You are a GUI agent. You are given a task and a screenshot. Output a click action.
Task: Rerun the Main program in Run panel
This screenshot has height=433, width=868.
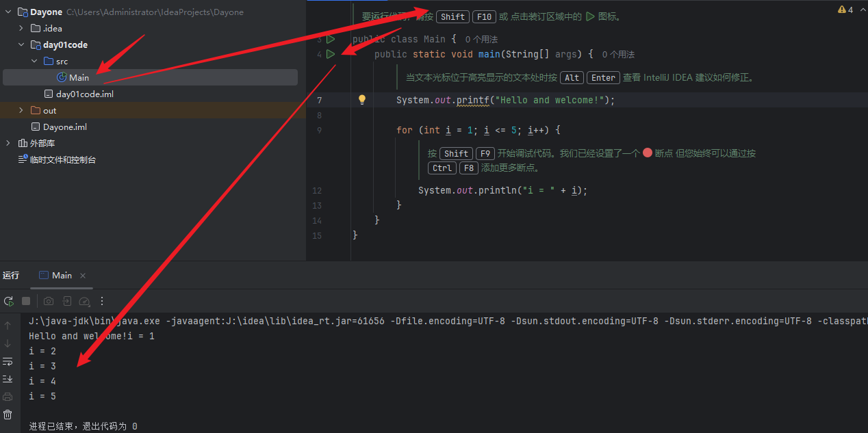tap(8, 301)
